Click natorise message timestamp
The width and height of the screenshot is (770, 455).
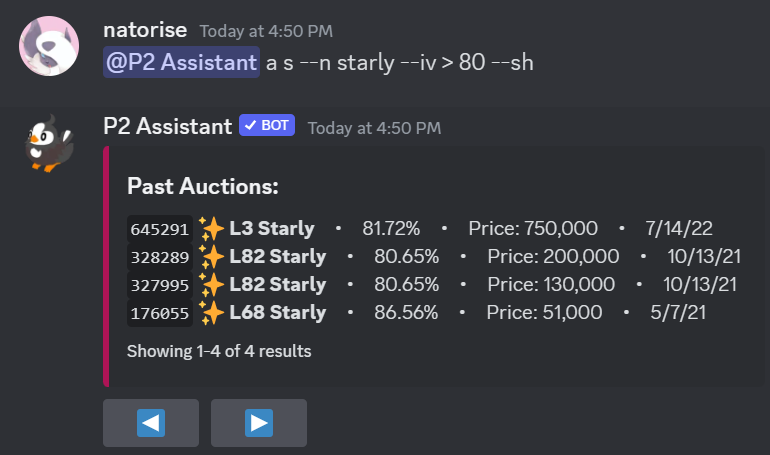[x=266, y=31]
